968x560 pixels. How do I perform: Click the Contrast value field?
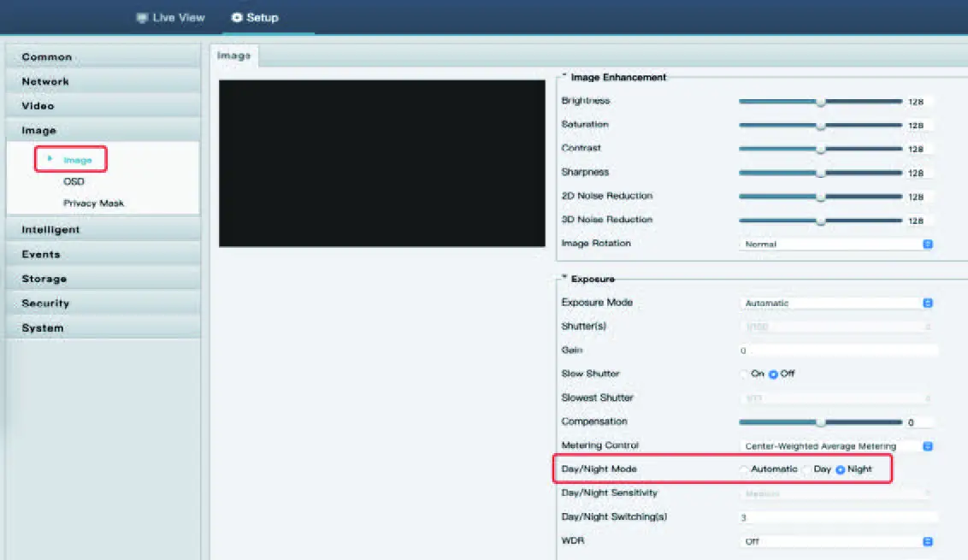coord(919,150)
